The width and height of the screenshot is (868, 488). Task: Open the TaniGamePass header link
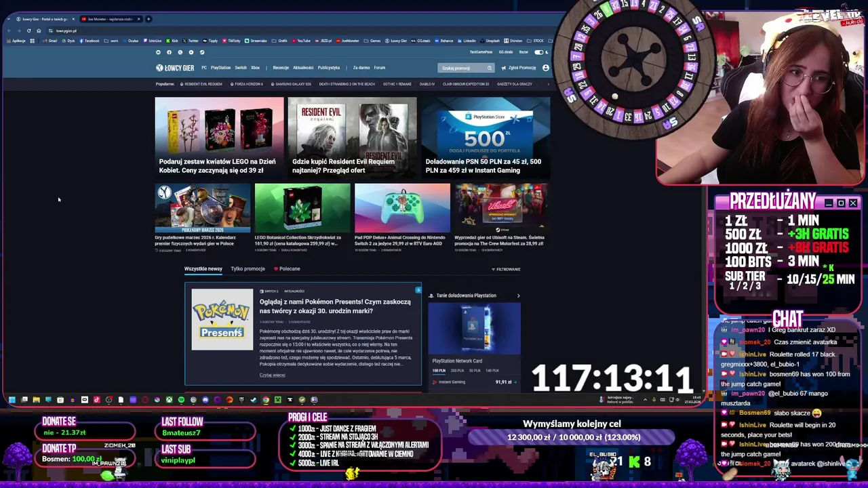coord(481,52)
